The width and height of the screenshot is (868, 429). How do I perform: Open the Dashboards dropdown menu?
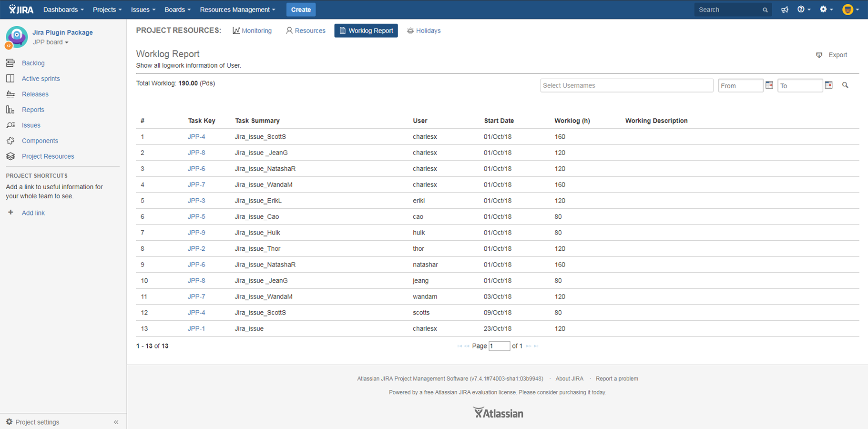[63, 10]
